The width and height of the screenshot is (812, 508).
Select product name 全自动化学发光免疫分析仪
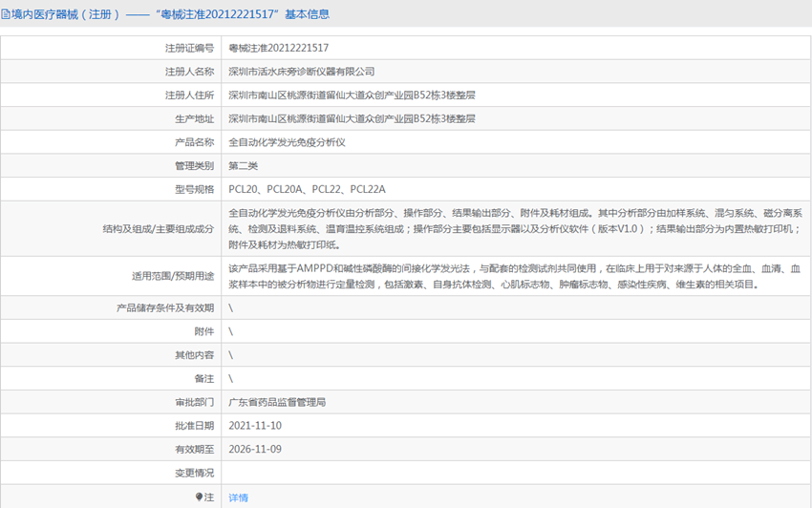[287, 142]
